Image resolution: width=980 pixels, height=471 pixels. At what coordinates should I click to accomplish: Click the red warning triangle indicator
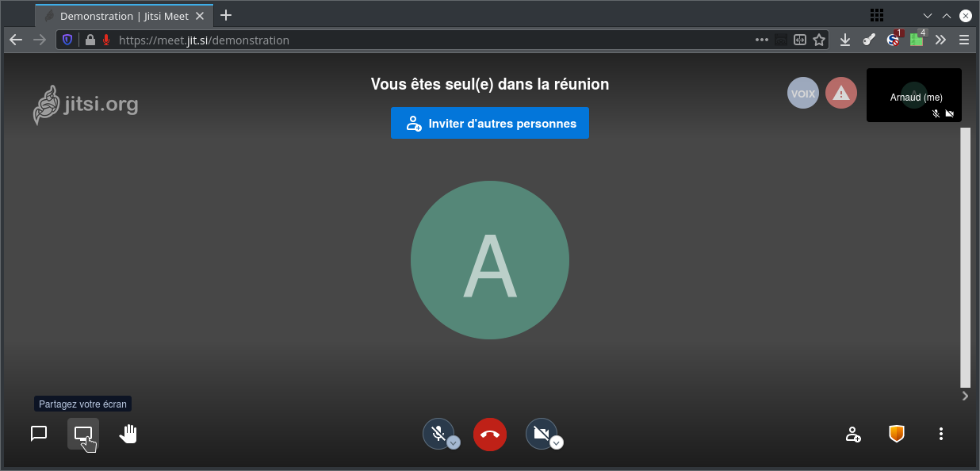tap(841, 93)
